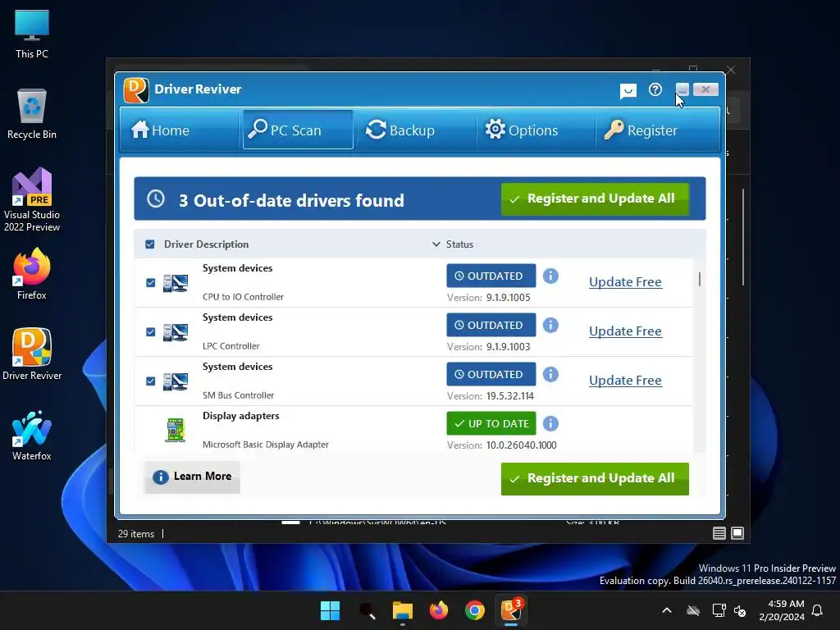
Task: Click top Register and Update All button
Action: click(x=595, y=199)
